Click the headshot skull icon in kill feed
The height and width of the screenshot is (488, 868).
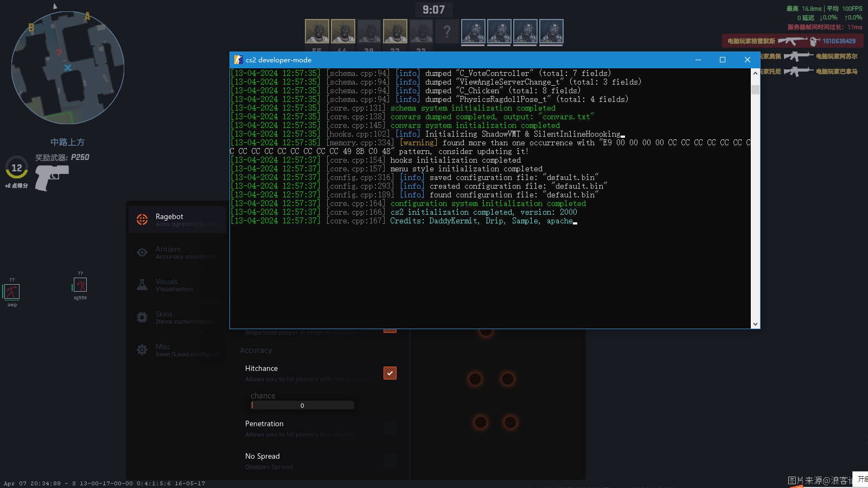tap(814, 41)
